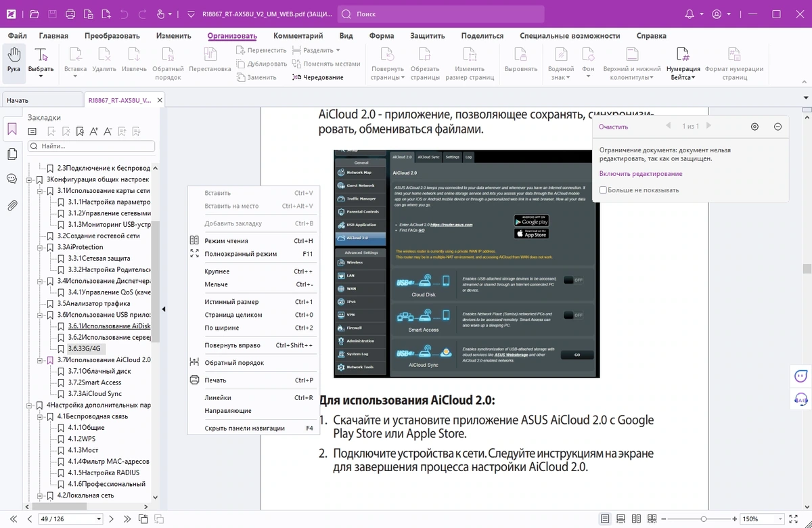Click the Чередование (interleave) tool
Image resolution: width=812 pixels, height=528 pixels.
[x=318, y=77]
